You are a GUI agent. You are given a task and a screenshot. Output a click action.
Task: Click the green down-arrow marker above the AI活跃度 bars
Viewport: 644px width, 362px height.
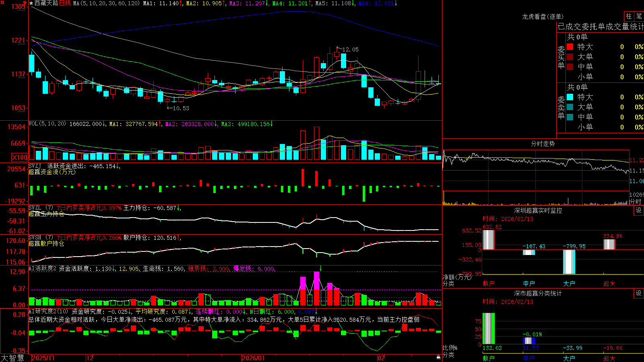point(320,268)
